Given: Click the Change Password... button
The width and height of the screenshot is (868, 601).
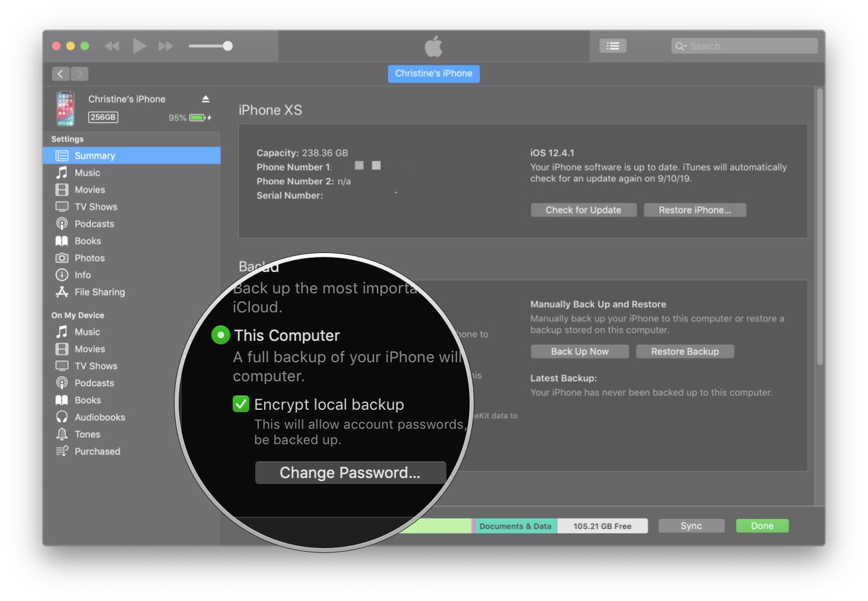Looking at the screenshot, I should coord(350,473).
